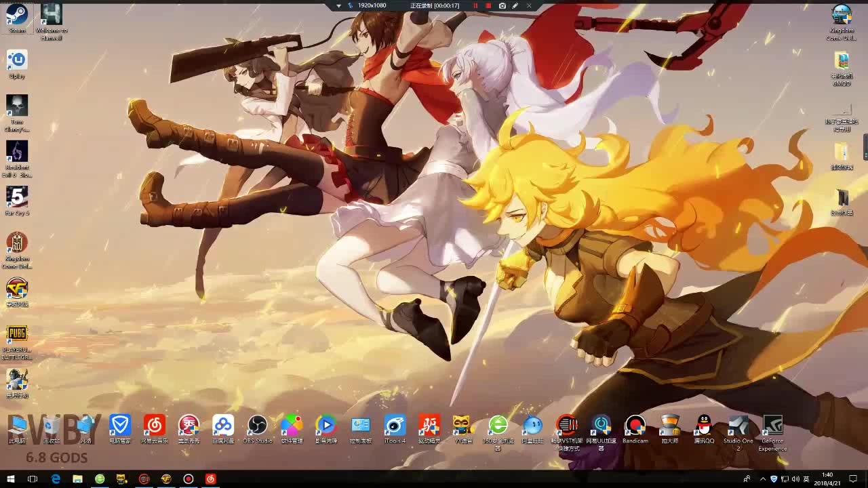Launch the blue play-button video player shortcut
This screenshot has width=868, height=488.
(326, 429)
